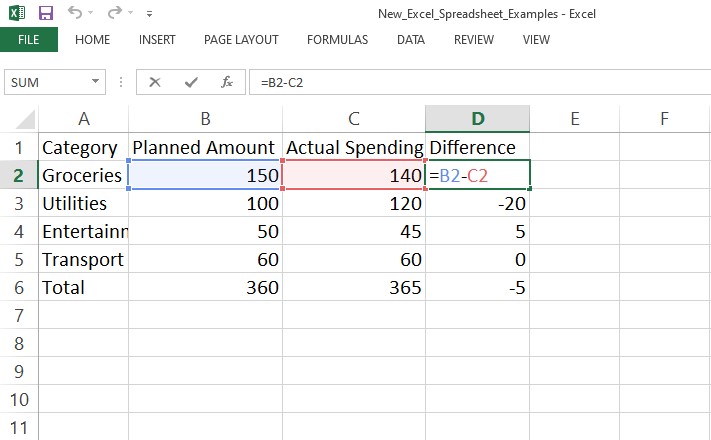Screen dimensions: 711x440
Task: Click the Save icon in Quick Access Toolbar
Action: (x=45, y=14)
